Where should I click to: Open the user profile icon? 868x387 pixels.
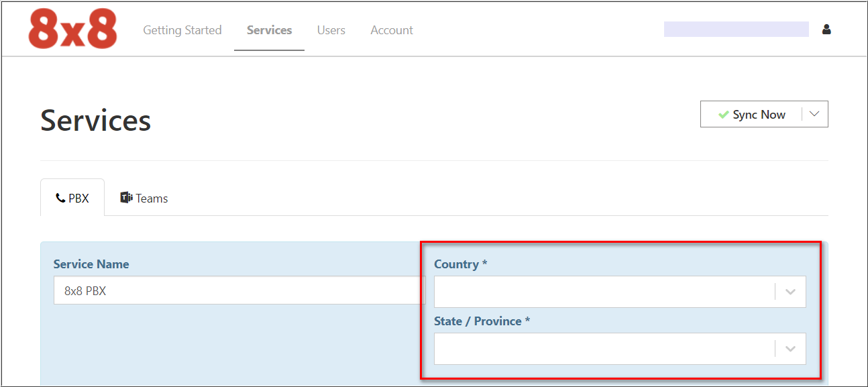(826, 30)
